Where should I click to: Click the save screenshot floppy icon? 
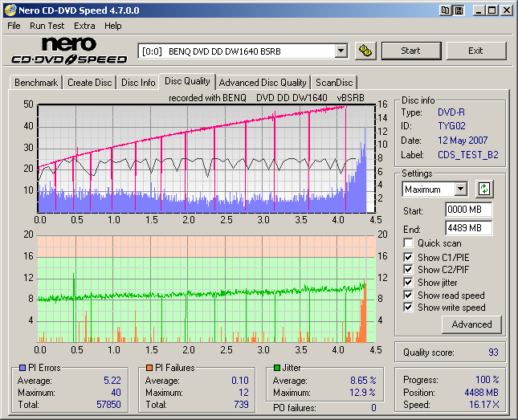(x=459, y=10)
